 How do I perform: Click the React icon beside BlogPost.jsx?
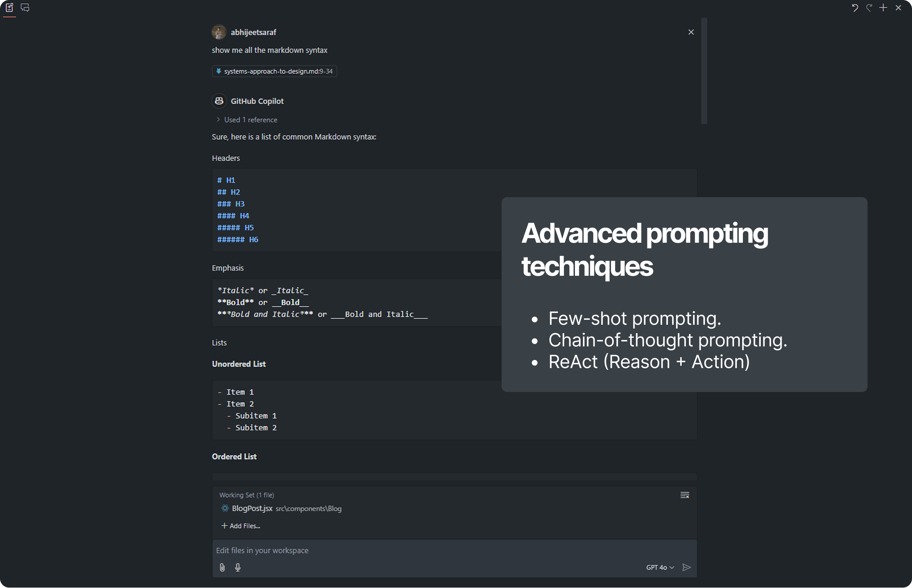[x=225, y=509]
